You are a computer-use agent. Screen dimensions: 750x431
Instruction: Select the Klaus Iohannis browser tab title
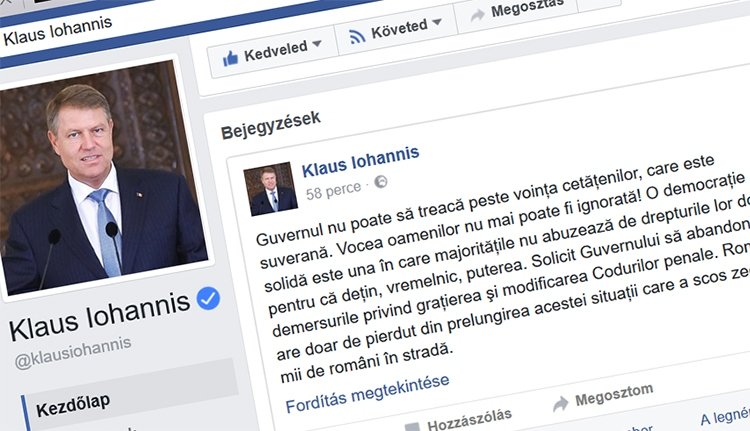[x=57, y=32]
